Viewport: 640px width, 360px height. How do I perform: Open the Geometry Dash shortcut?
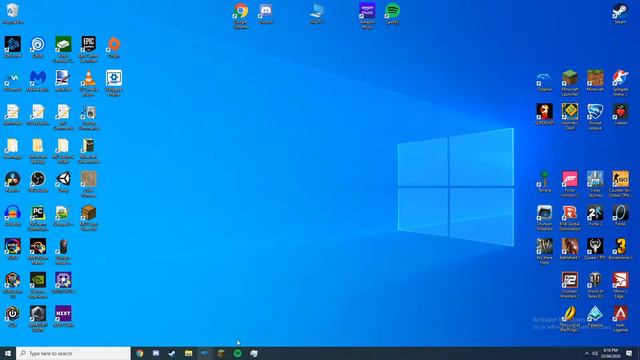(570, 117)
